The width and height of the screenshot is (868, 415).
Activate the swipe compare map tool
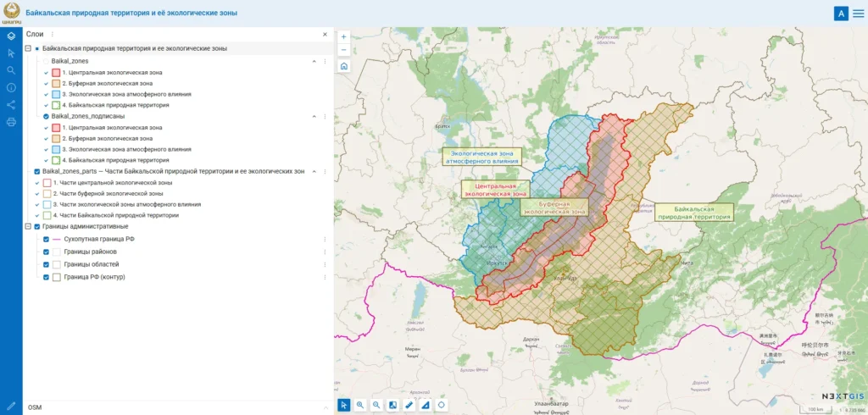393,405
